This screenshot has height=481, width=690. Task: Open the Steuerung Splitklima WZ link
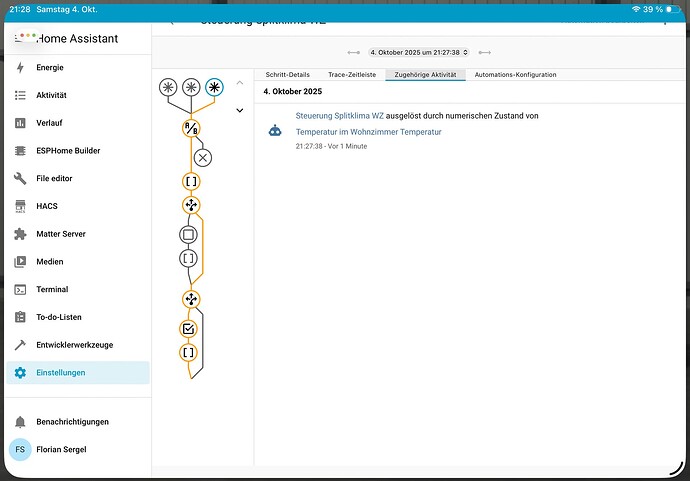click(340, 116)
